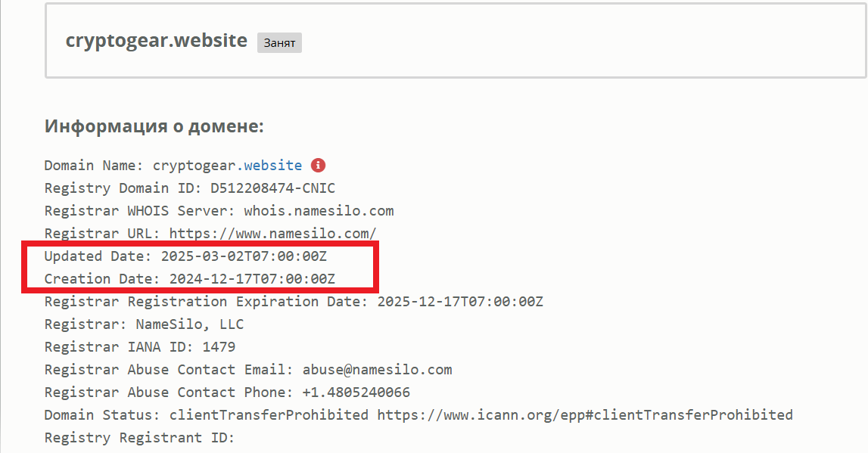The height and width of the screenshot is (453, 868).
Task: Click the Creation Date value 2024-12-17T07:00:00Z
Action: 253,279
